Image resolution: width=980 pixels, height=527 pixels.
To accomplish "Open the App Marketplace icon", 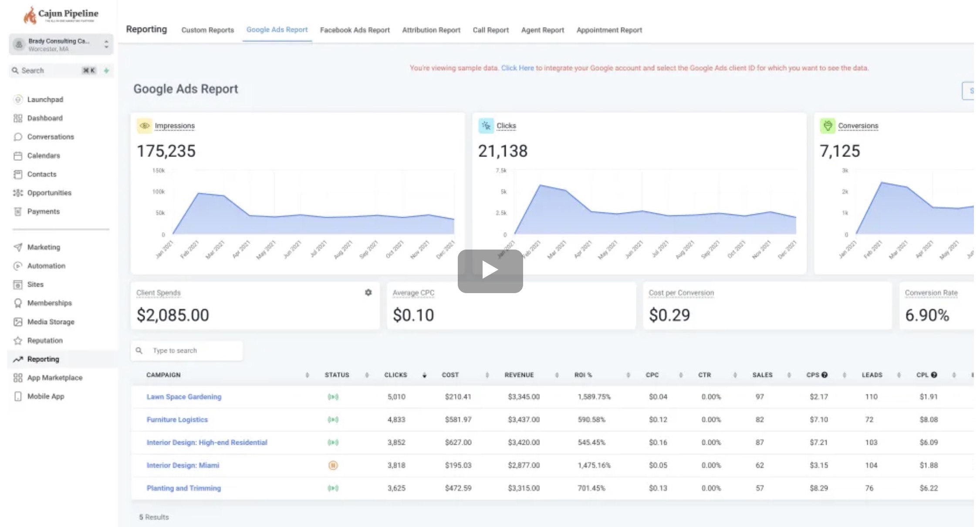I will point(18,378).
